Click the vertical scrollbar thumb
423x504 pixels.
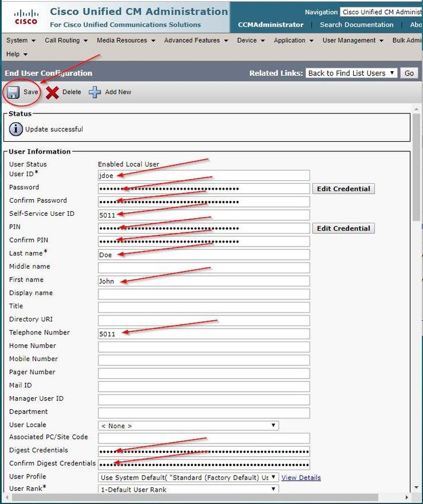point(416,167)
